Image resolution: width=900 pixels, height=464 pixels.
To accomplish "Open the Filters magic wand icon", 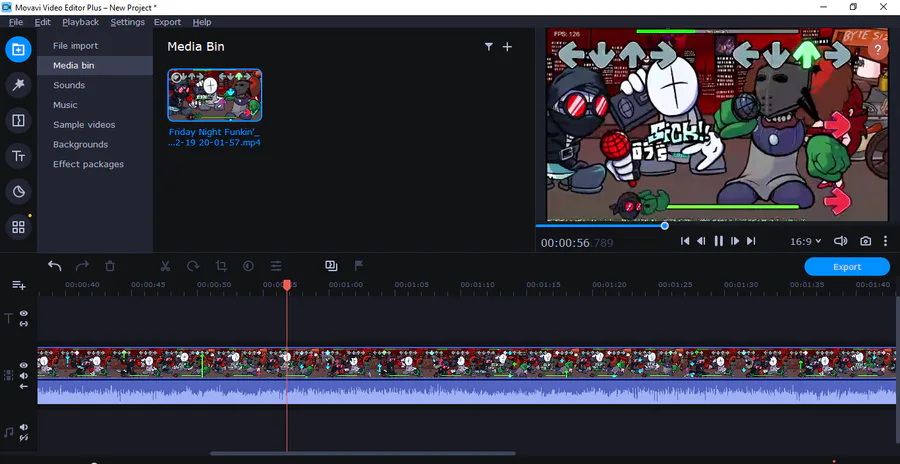I will coord(18,85).
